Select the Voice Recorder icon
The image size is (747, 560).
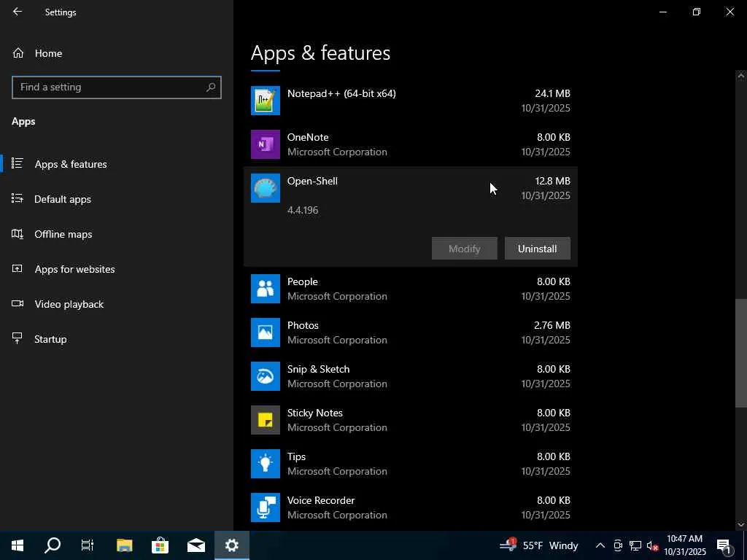coord(266,507)
